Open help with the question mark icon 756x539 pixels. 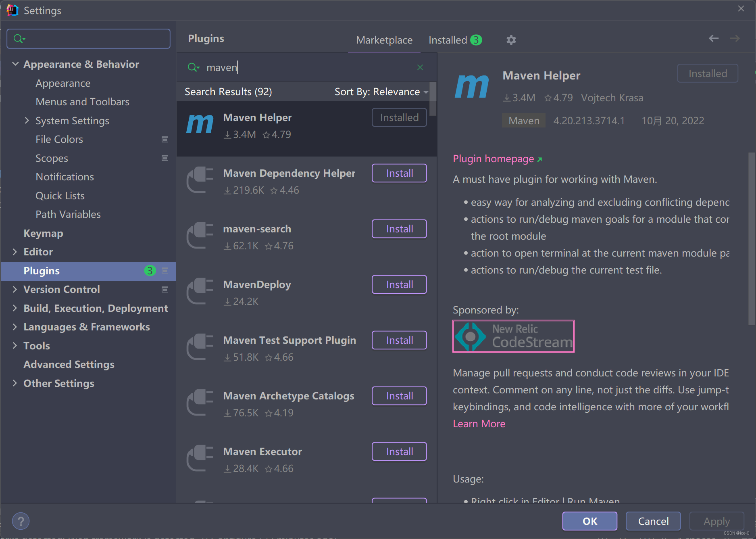tap(21, 521)
